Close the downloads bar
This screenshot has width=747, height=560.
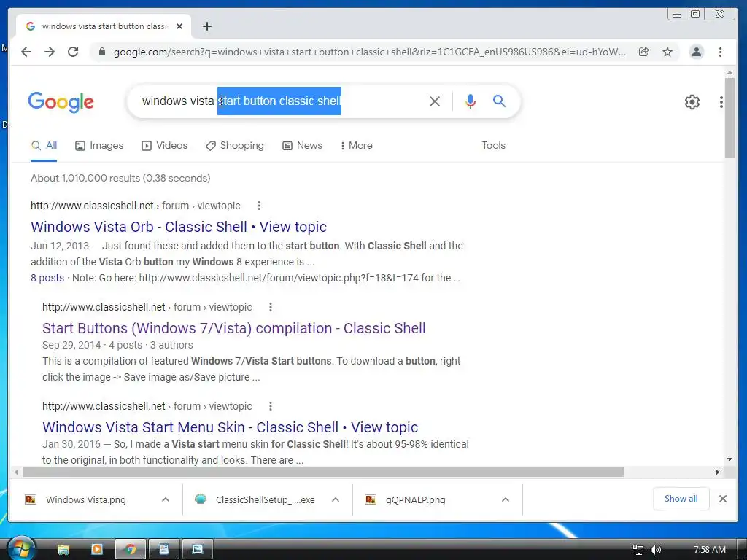click(x=723, y=499)
